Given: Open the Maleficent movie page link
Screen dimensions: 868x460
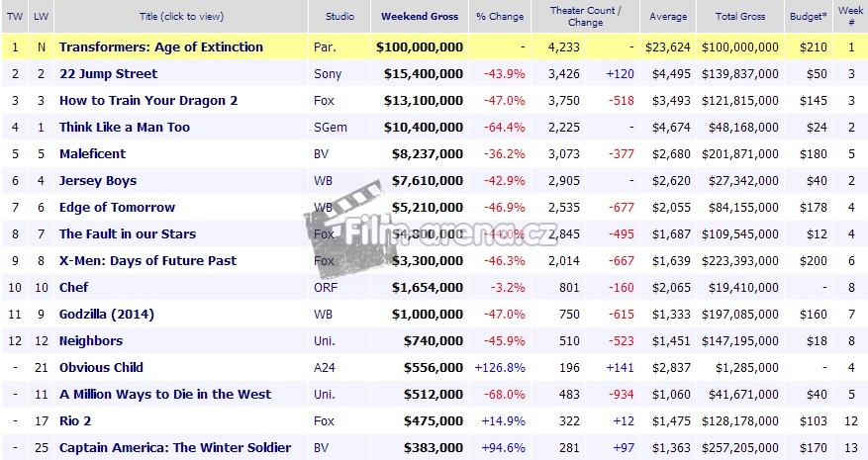Looking at the screenshot, I should click(92, 153).
